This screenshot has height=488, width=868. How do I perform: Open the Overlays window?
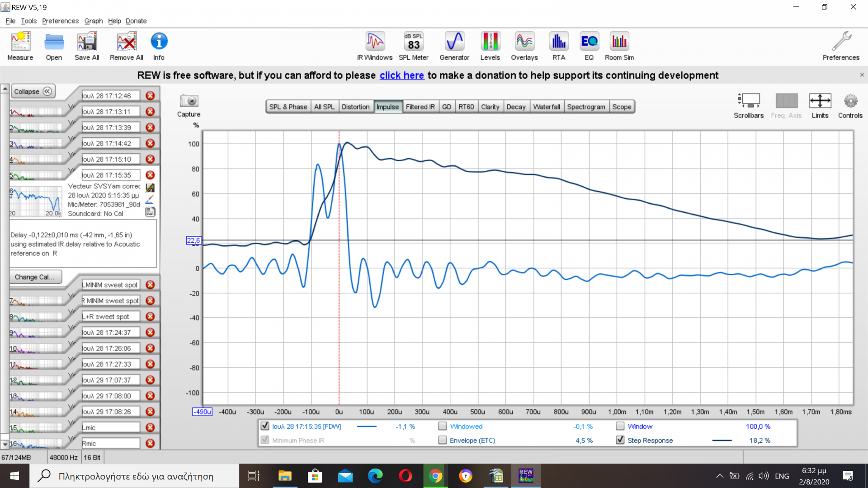tap(524, 46)
